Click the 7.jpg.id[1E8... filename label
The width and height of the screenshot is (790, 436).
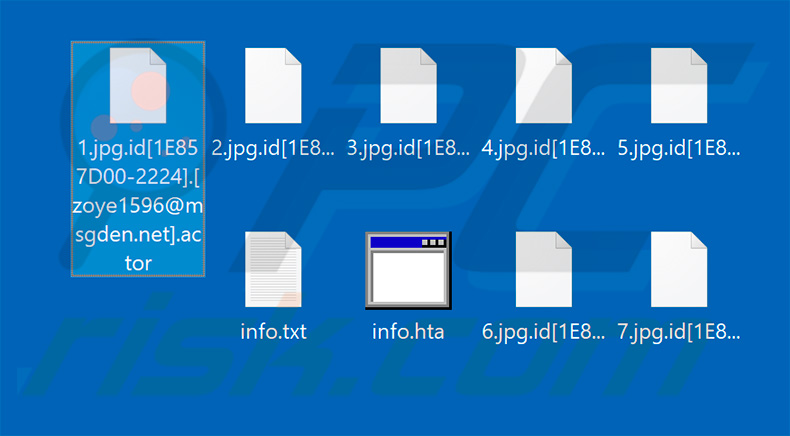[x=679, y=332]
